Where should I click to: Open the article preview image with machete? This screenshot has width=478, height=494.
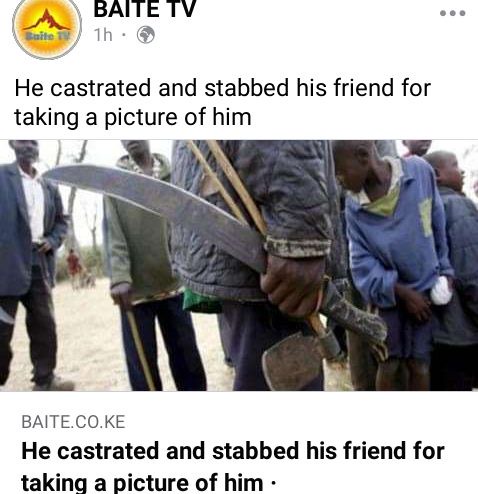pos(239,265)
